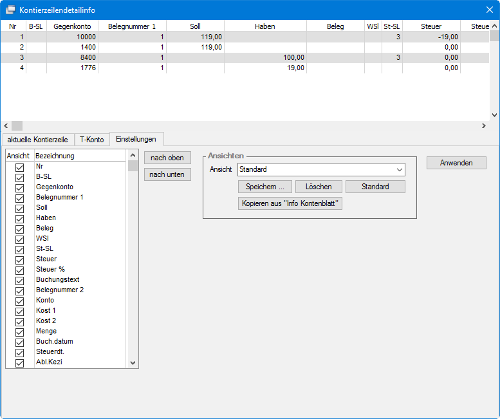Click the Soll column header

tap(195, 26)
